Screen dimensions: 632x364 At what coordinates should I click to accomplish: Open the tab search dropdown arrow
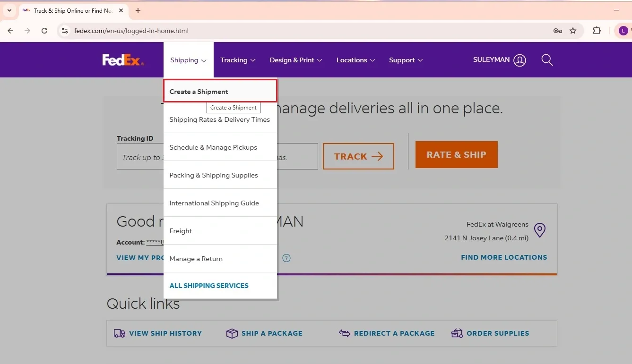click(9, 10)
